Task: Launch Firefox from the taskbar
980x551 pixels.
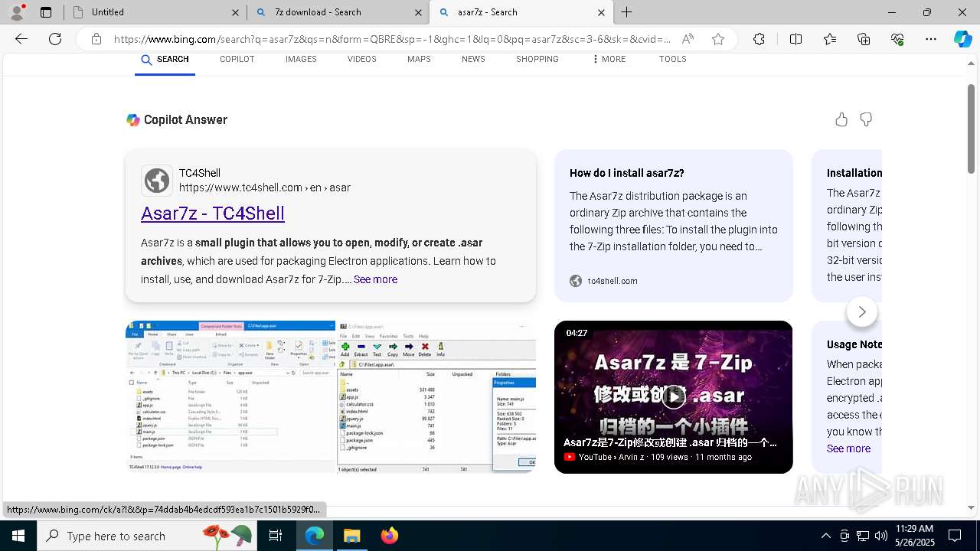Action: click(x=389, y=536)
